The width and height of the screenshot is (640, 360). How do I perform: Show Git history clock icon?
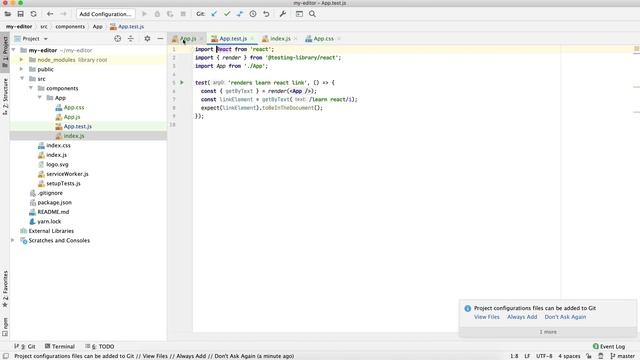point(253,14)
